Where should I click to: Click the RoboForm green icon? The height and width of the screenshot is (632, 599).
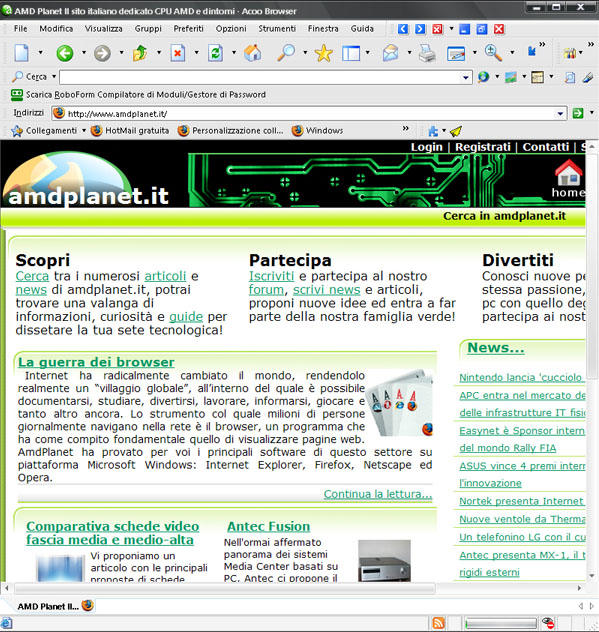point(17,95)
